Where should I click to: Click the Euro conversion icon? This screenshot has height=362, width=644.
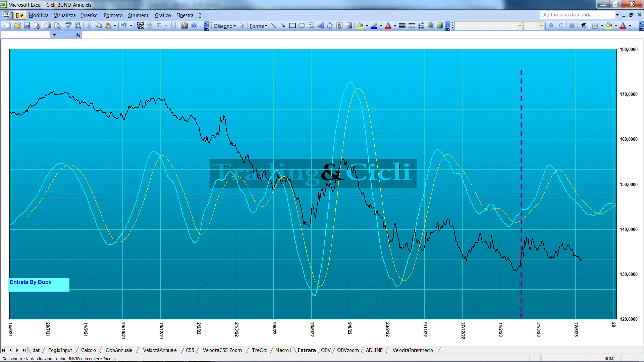point(141,25)
